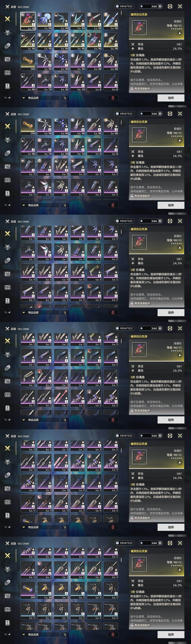Open the exclamation-mark quest items tab in bottommost sidebar
The height and width of the screenshot is (644, 191).
coord(7,623)
